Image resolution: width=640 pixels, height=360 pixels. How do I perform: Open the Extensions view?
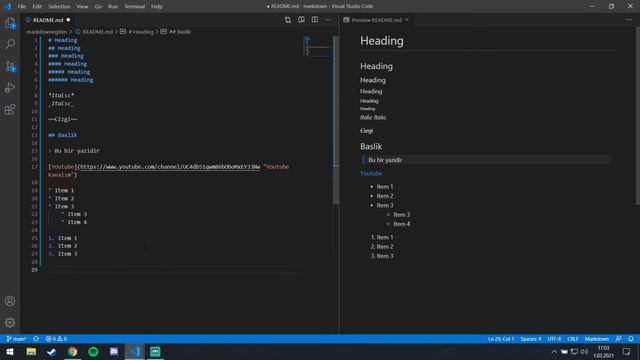[x=10, y=109]
